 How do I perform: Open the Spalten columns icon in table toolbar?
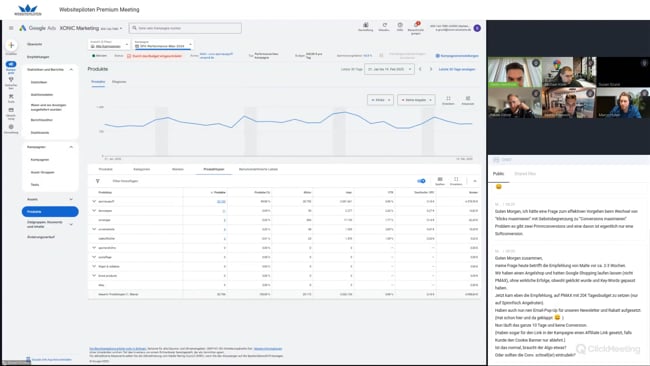(440, 179)
